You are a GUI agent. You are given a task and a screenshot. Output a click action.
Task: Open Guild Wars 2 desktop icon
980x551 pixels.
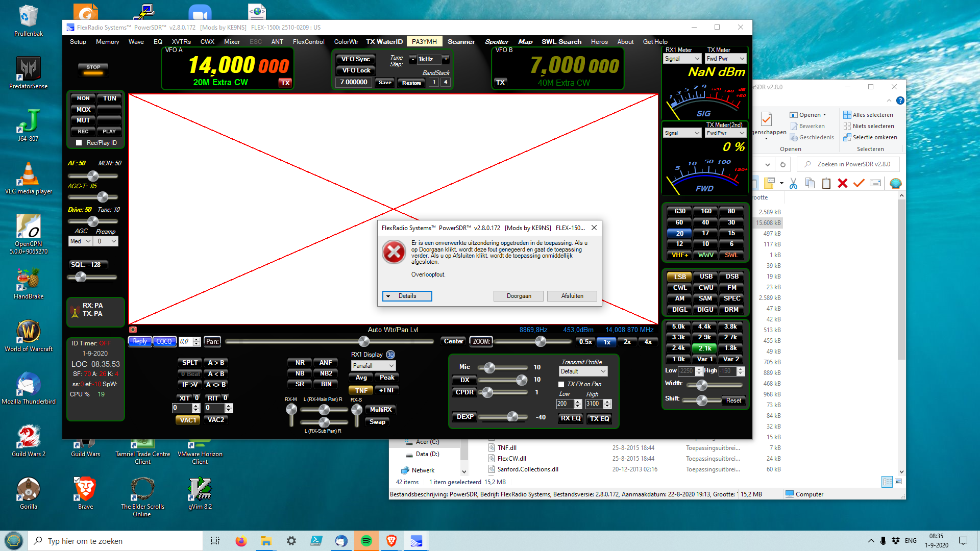coord(29,441)
